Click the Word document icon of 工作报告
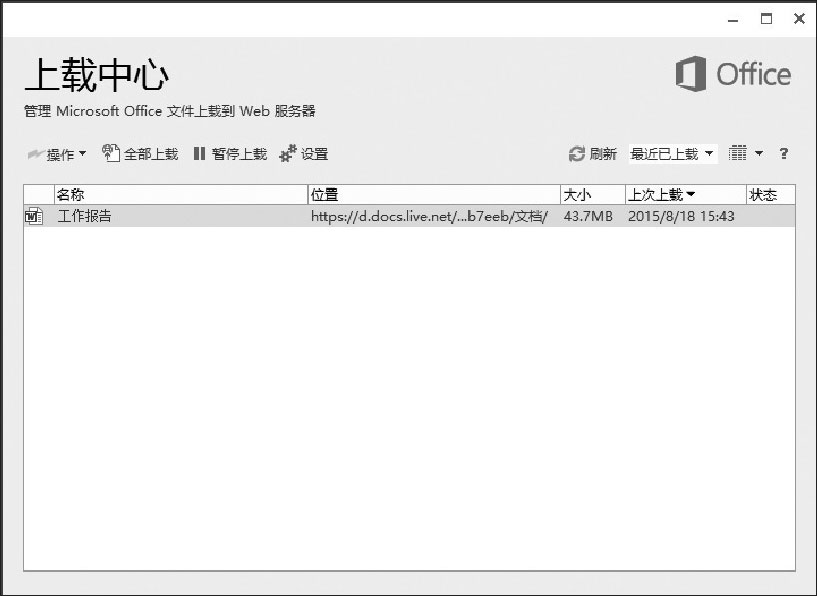The height and width of the screenshot is (596, 817). [x=34, y=216]
